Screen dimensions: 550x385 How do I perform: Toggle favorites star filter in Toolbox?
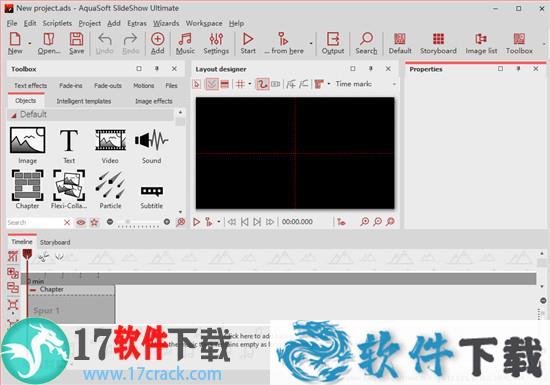click(x=94, y=222)
